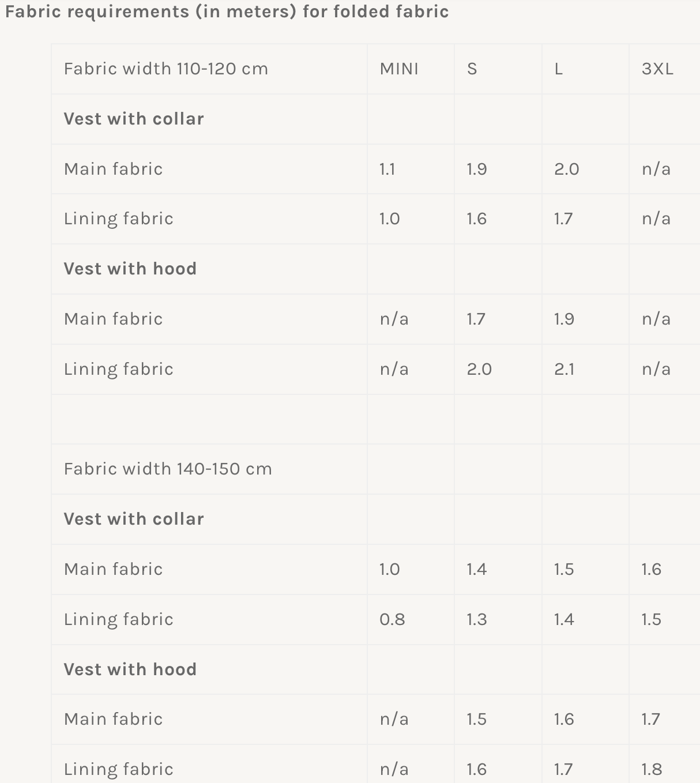Select 'Main fabric' label in 1.1 row

point(114,169)
